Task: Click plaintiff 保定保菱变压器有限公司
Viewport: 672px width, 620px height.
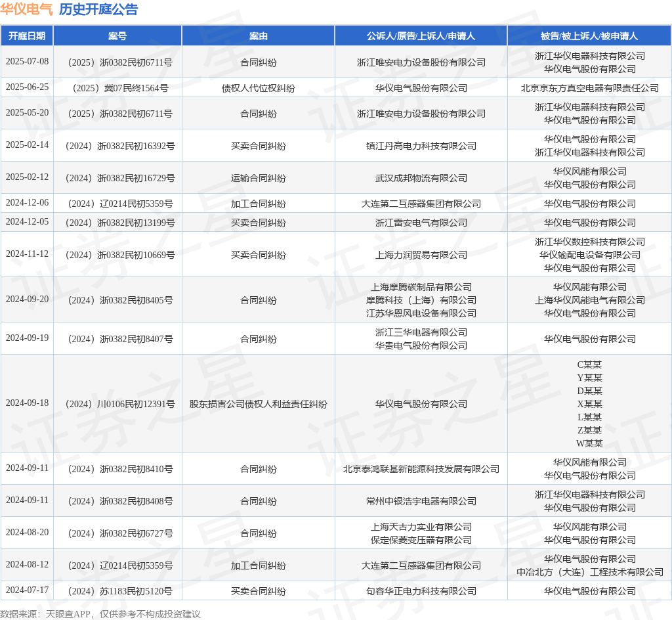Action: [x=421, y=541]
